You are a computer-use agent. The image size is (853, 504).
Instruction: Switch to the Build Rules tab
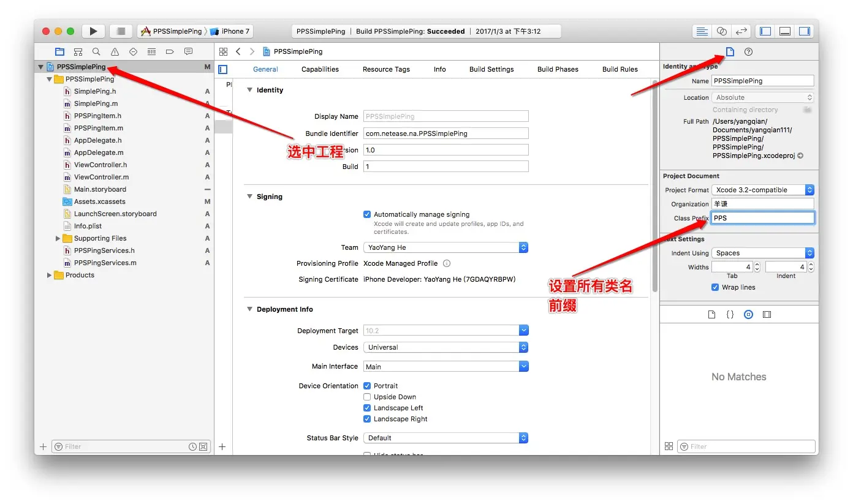[x=620, y=69]
